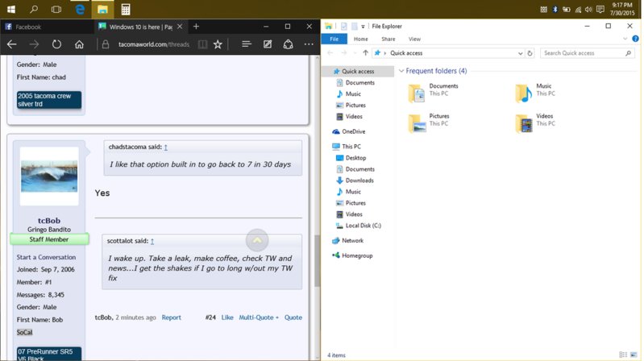Viewport: 644px width, 361px height.
Task: Follow chadstacoma quote arrow link
Action: [x=166, y=147]
